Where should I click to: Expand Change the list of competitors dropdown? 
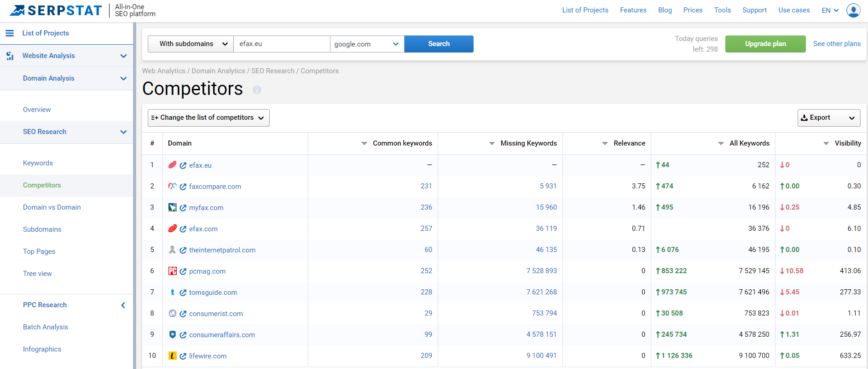[208, 117]
